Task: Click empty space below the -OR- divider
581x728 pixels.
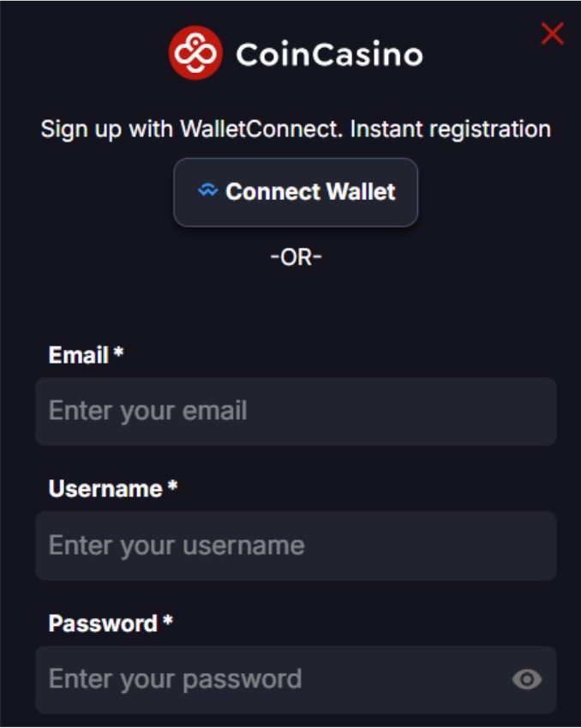Action: click(x=296, y=302)
